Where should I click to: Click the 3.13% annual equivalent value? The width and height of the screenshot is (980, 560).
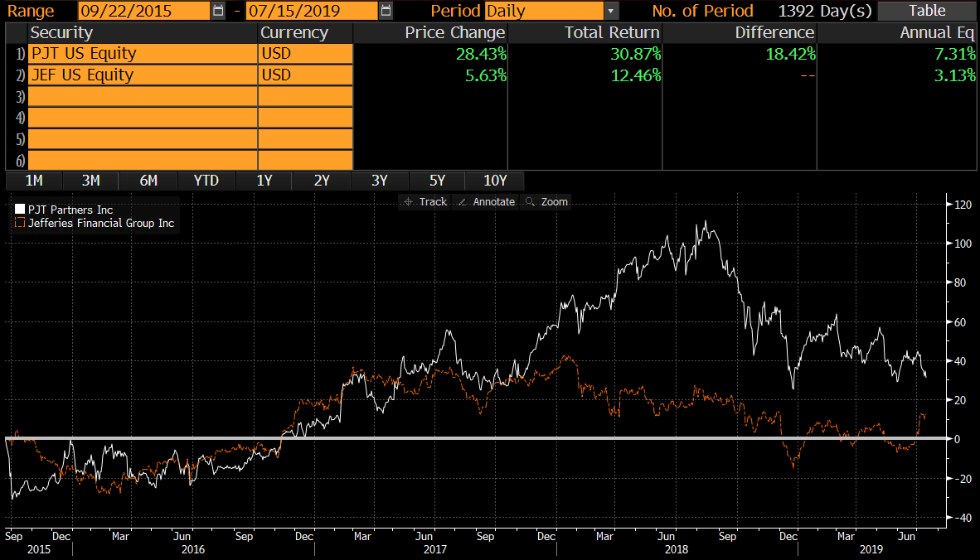pyautogui.click(x=954, y=75)
